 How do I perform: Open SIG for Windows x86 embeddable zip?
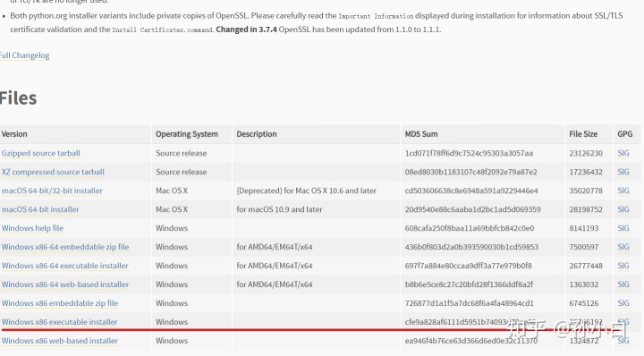coord(623,303)
